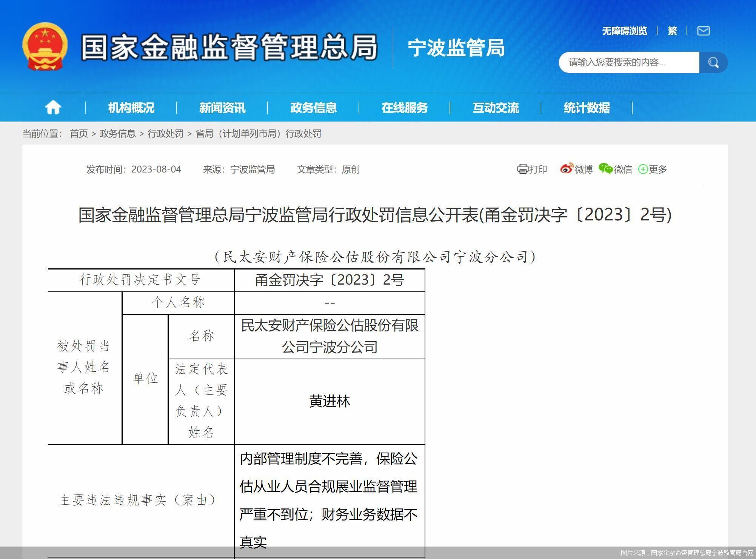Screen dimensions: 756x559
Task: Click the name 黄进林
Action: 329,401
